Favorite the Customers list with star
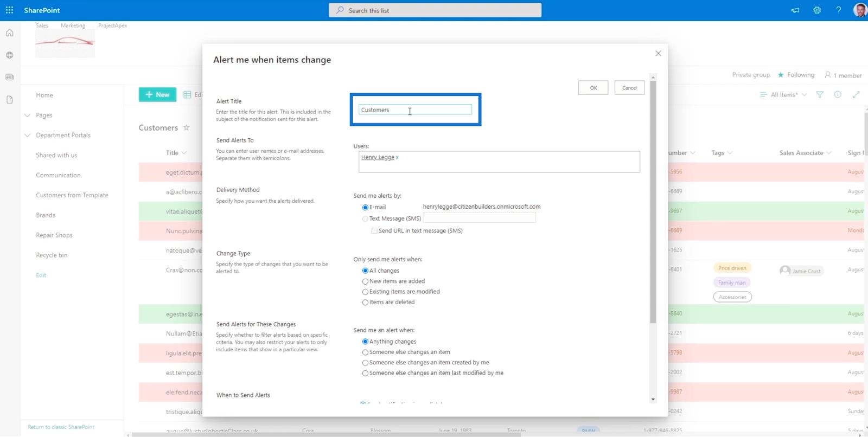 pyautogui.click(x=186, y=127)
